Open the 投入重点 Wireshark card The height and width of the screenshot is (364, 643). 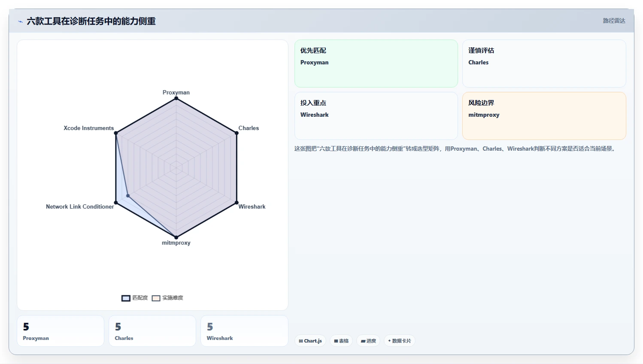click(376, 116)
